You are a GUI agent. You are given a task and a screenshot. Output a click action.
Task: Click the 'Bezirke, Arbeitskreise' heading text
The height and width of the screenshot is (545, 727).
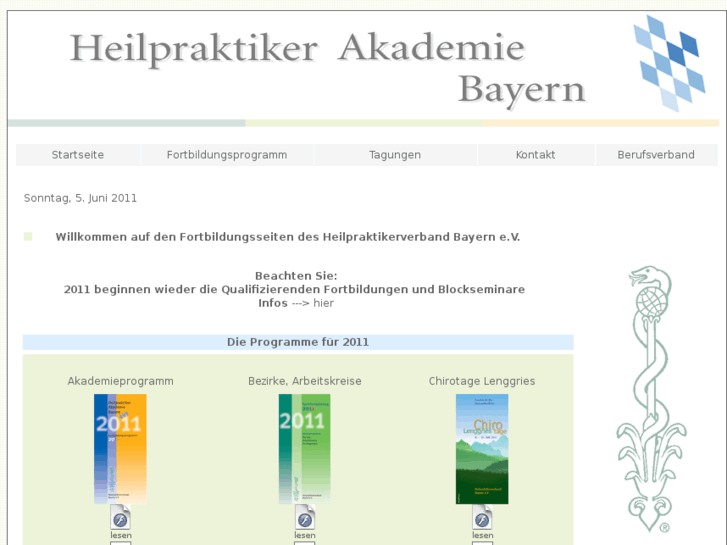click(x=305, y=381)
